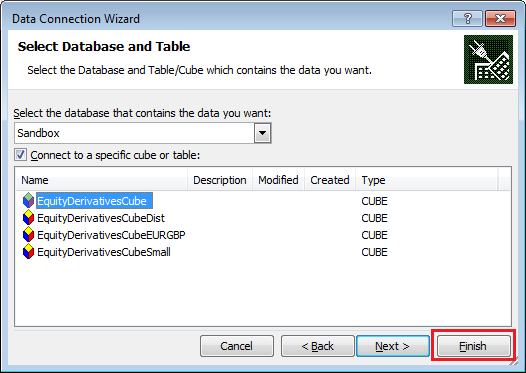This screenshot has width=526, height=373.
Task: Select the EquityDerivativesCubeEURGBP row name
Action: click(x=111, y=235)
